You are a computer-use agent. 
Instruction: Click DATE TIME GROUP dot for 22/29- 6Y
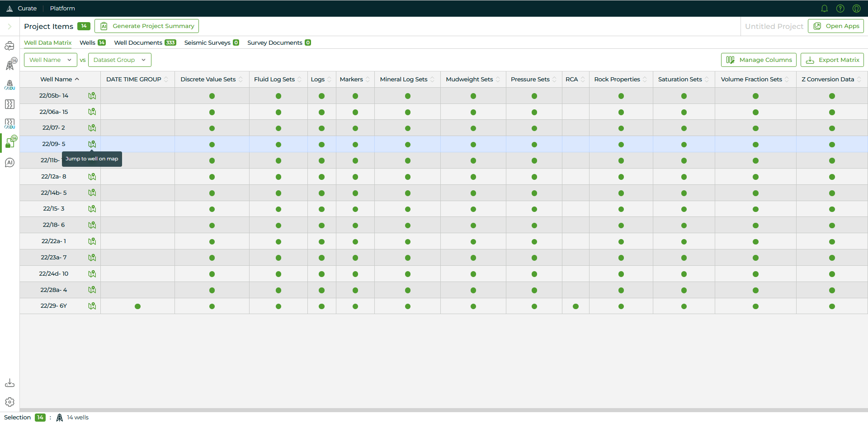[137, 306]
